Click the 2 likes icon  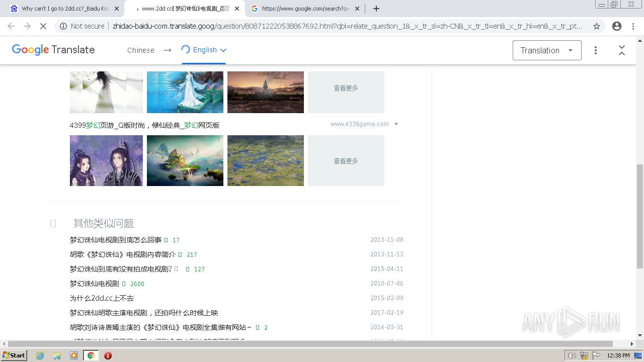coord(258,328)
